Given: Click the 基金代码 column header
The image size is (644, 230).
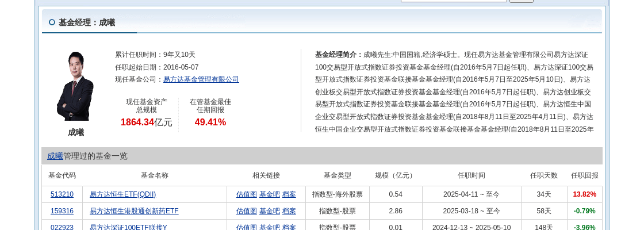Looking at the screenshot, I should click(62, 175).
